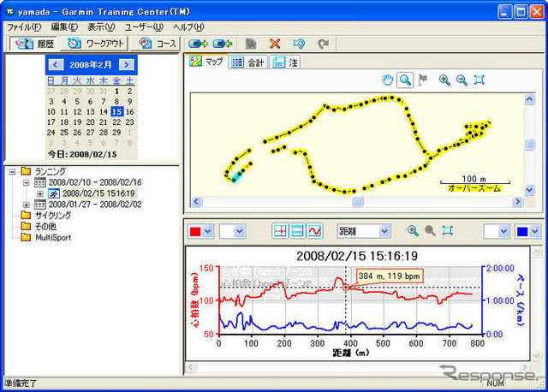548x392 pixels.
Task: Click the red X delete icon
Action: coord(275,44)
